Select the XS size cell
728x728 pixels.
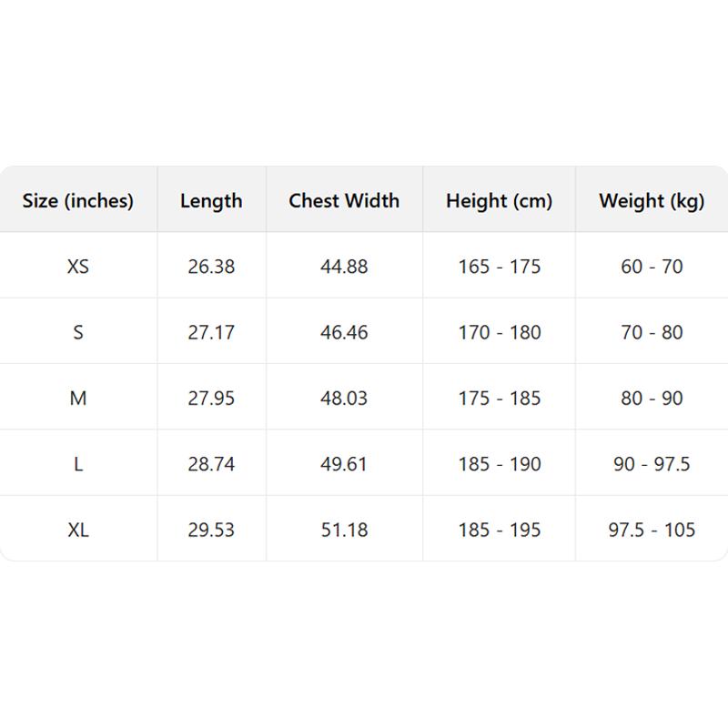[x=78, y=267]
